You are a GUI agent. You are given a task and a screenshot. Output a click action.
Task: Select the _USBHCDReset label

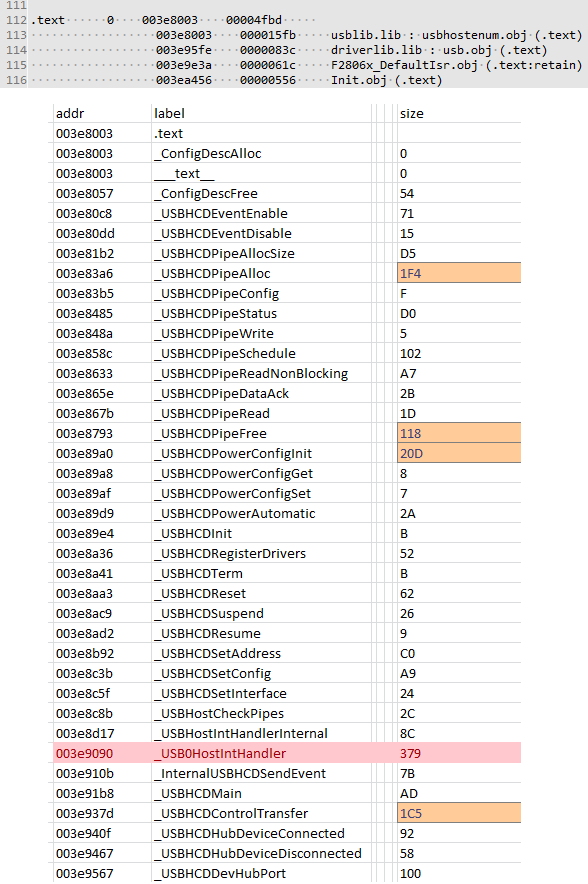tap(200, 594)
